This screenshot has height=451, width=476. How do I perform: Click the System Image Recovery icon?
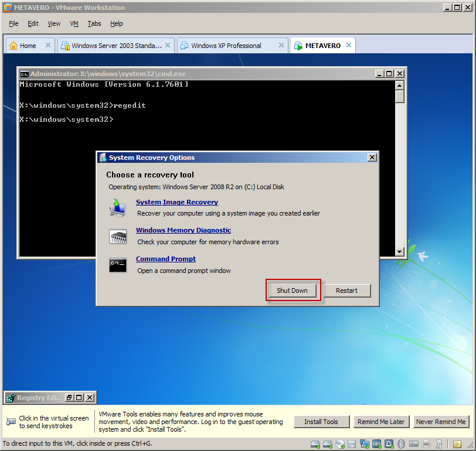pos(118,208)
